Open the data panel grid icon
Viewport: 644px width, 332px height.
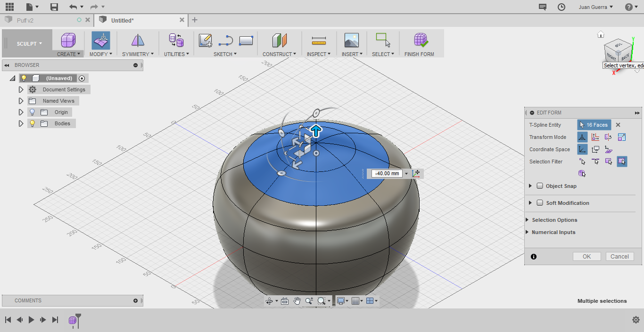9,7
